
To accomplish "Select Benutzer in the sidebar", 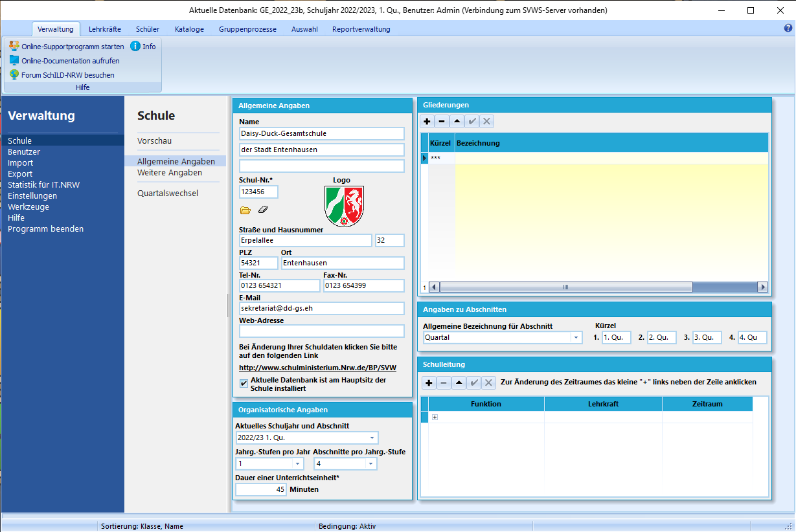I will (x=24, y=151).
